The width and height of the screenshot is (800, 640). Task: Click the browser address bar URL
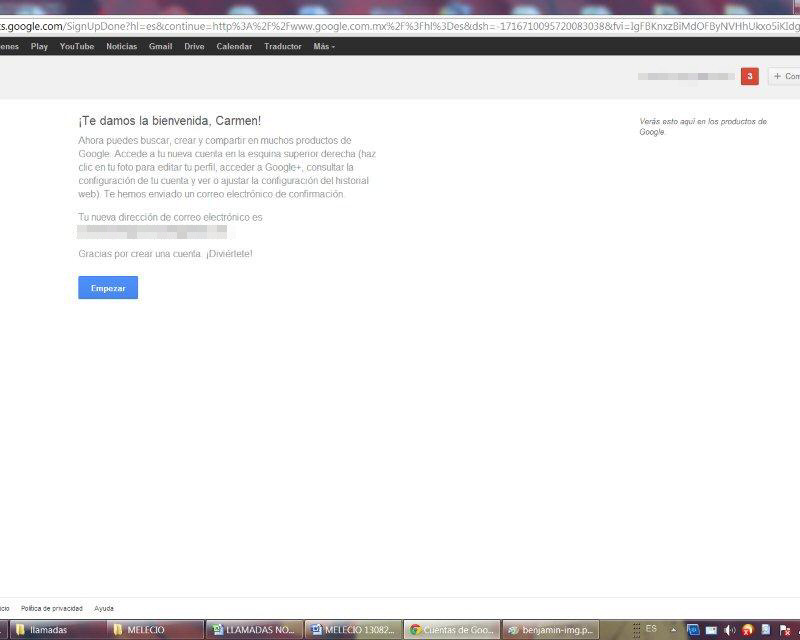tap(400, 27)
